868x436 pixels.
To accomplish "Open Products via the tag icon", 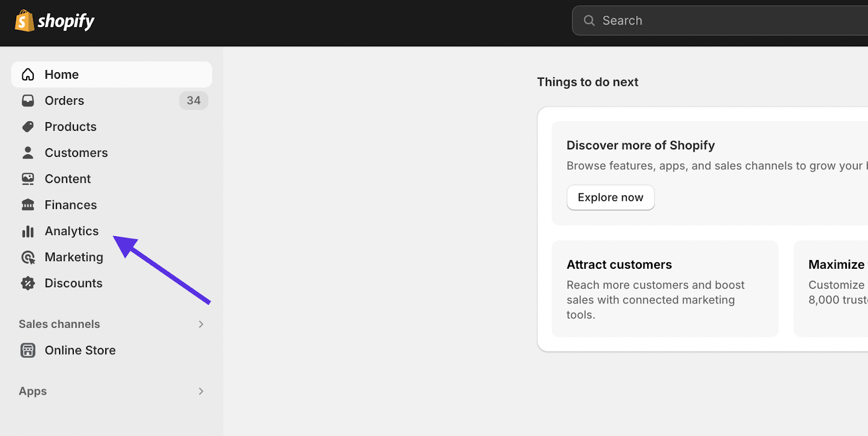I will tap(28, 127).
